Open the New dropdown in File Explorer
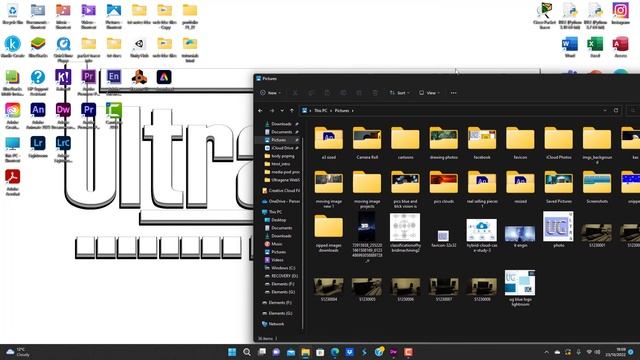The height and width of the screenshot is (360, 640). [270, 93]
